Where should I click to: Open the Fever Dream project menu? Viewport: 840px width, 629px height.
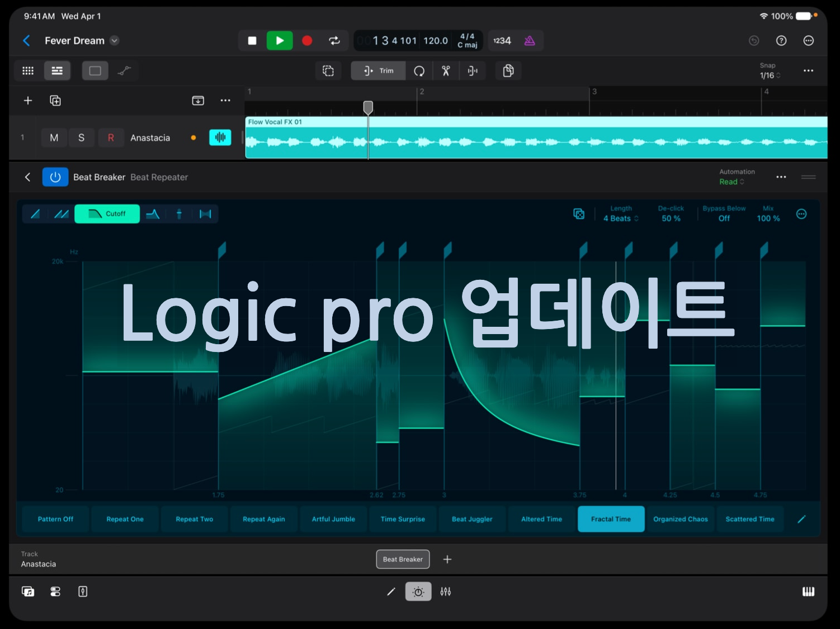pyautogui.click(x=114, y=40)
